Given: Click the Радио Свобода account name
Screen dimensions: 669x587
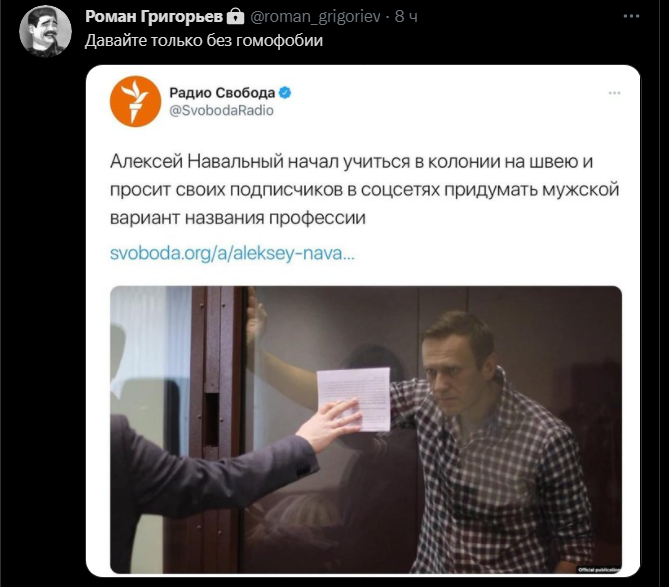Looking at the screenshot, I should (x=222, y=93).
